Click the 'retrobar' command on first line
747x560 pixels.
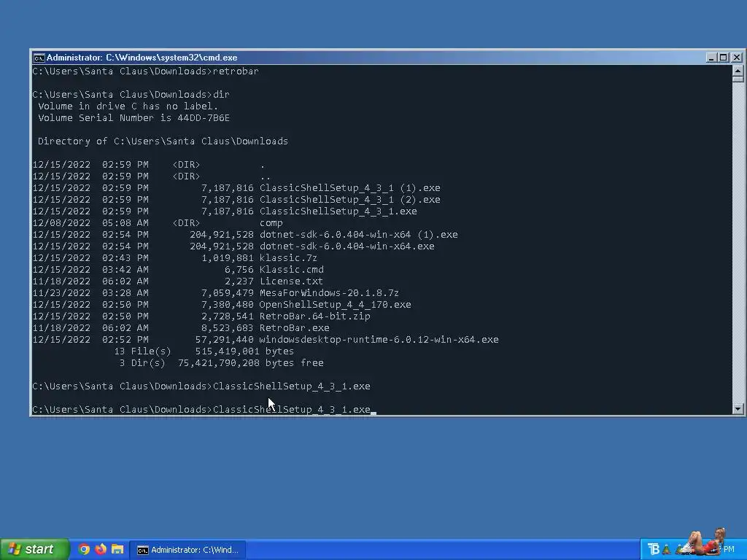[x=236, y=71]
